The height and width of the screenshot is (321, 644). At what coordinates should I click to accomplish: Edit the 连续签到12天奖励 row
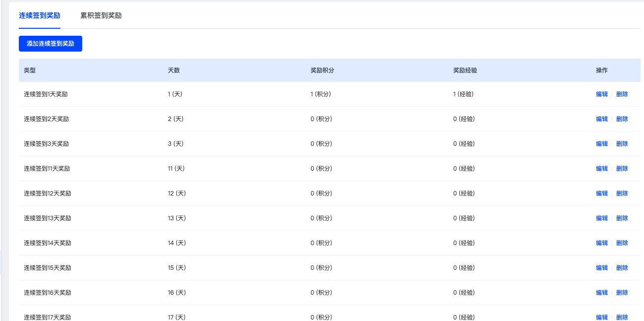coord(602,193)
